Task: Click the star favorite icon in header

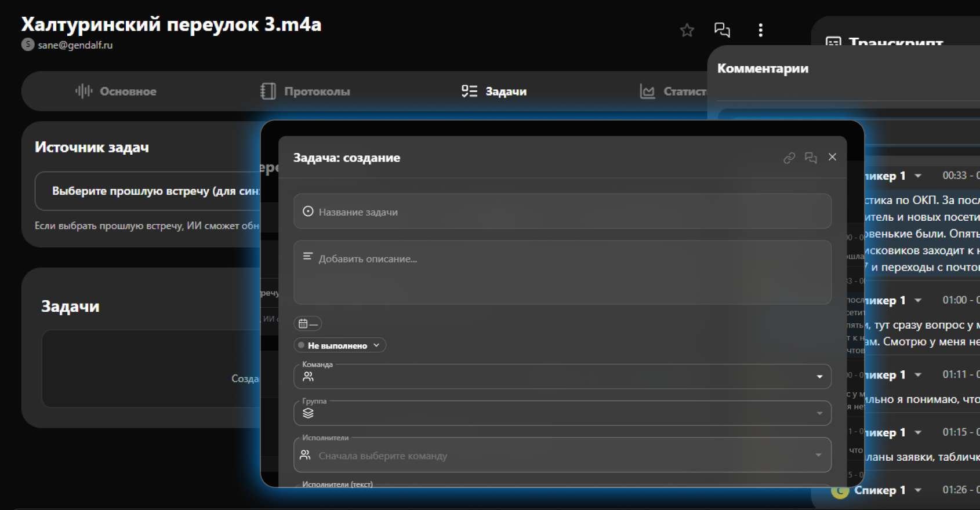Action: pyautogui.click(x=687, y=30)
